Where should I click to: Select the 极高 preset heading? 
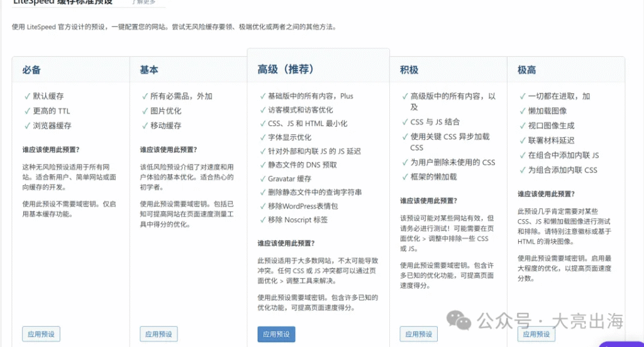click(526, 70)
